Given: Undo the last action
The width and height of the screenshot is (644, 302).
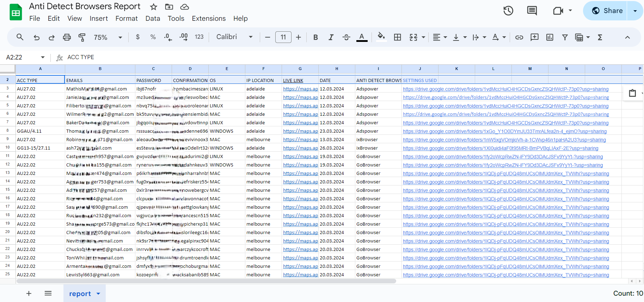Looking at the screenshot, I should (x=37, y=37).
